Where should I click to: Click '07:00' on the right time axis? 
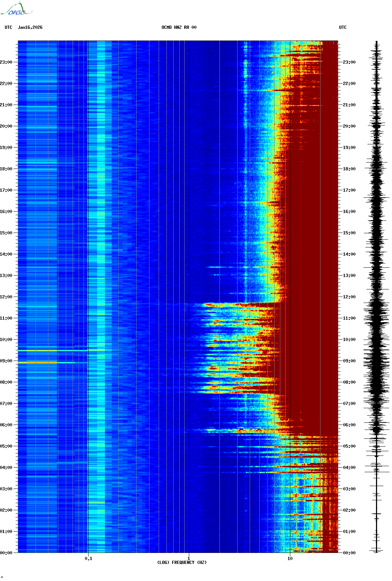349,404
